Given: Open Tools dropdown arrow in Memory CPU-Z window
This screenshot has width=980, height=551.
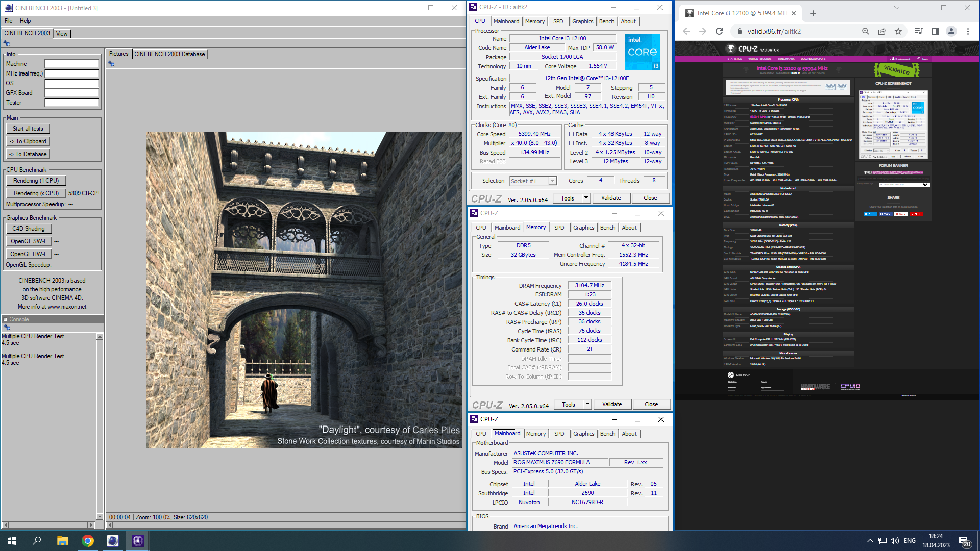Looking at the screenshot, I should pos(587,404).
